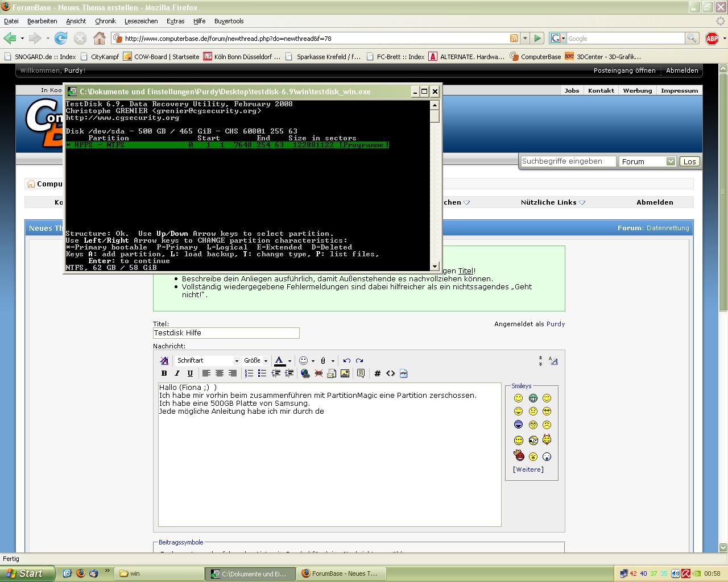Open the Nützliche Links forum menu
Image resolution: width=728 pixels, height=582 pixels.
(553, 202)
